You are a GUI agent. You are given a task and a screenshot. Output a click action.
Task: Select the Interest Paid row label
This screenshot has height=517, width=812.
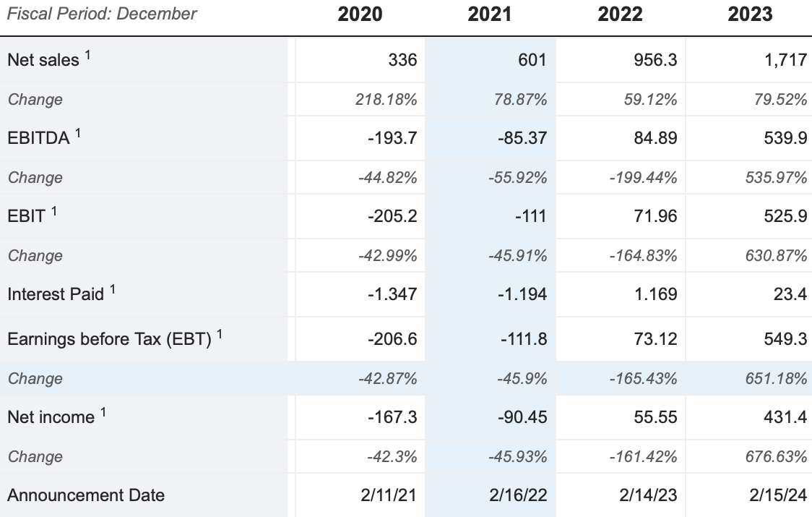tap(56, 294)
